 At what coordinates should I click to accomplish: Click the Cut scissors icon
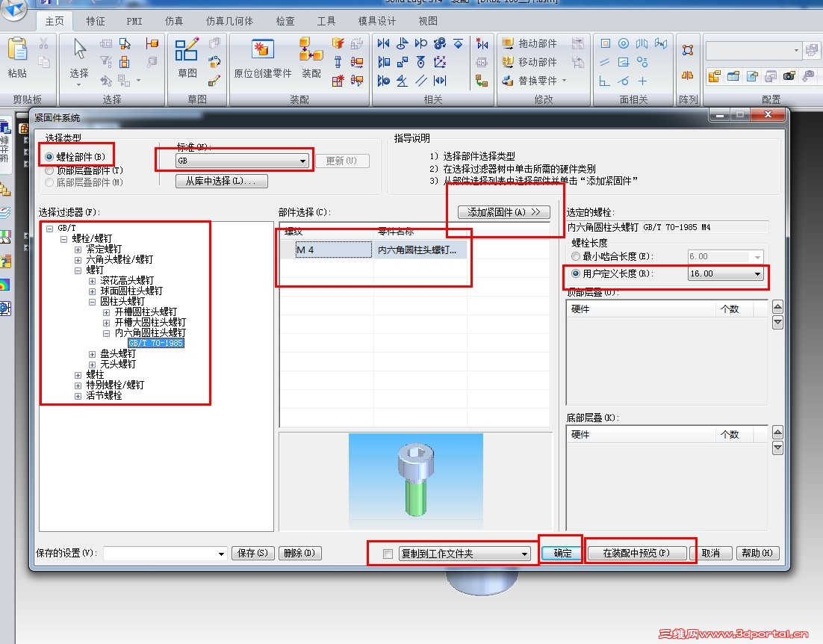(44, 43)
